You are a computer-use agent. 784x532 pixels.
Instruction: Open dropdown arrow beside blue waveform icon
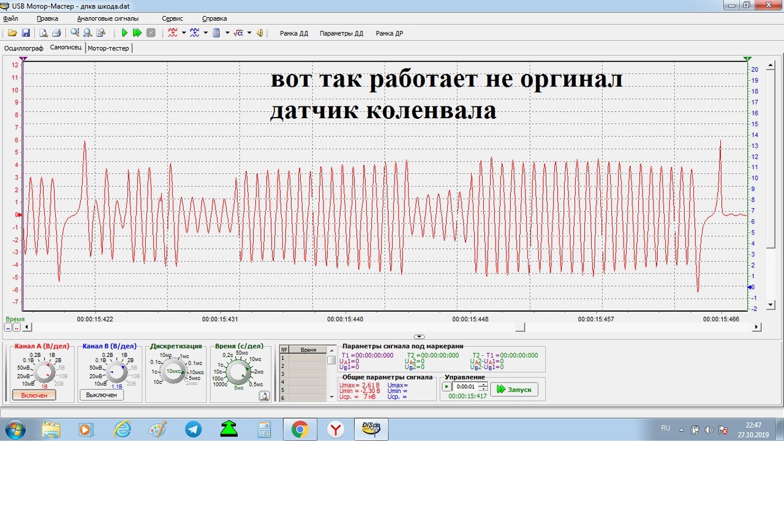(205, 33)
